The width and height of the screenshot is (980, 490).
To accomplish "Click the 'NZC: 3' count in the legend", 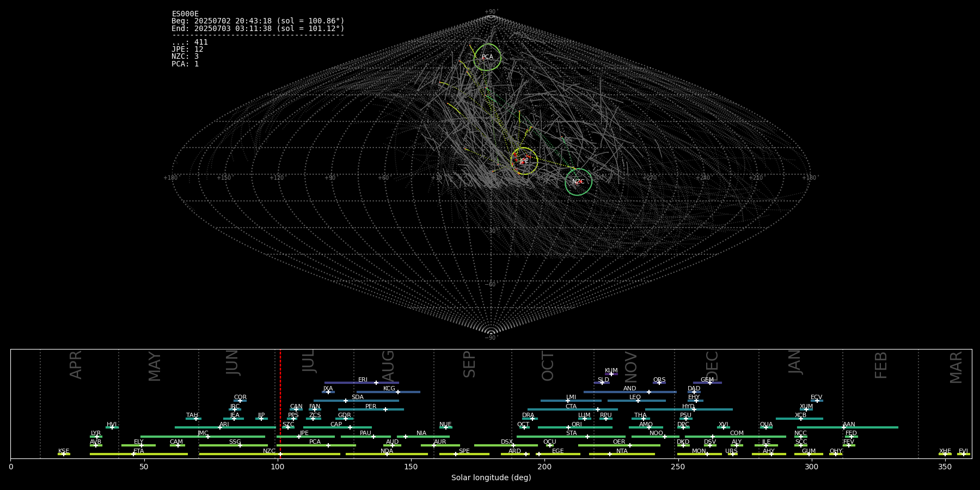I will 185,57.
